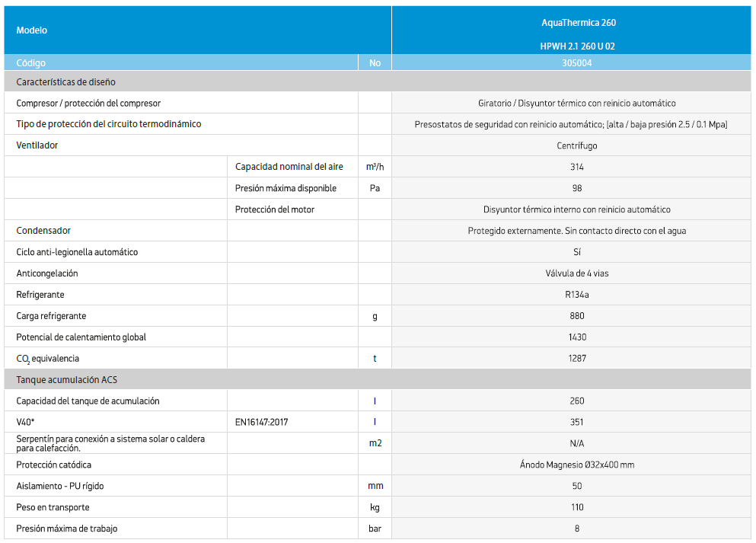Click the 'Protección del motor' label

point(275,209)
